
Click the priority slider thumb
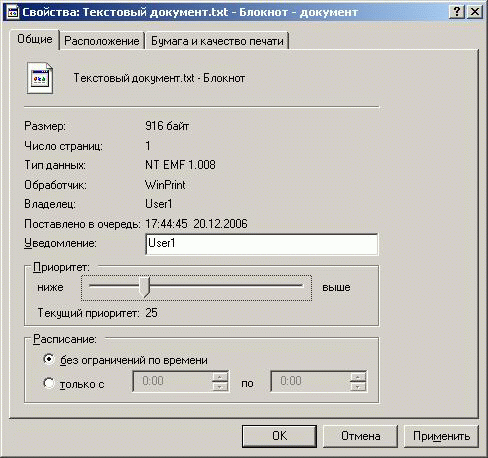pyautogui.click(x=144, y=286)
